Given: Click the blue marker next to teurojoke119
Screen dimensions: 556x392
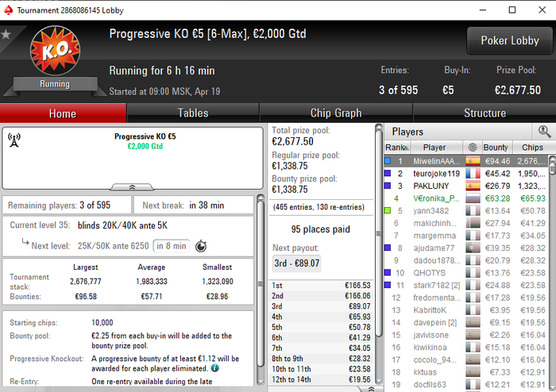Looking at the screenshot, I should point(388,173).
